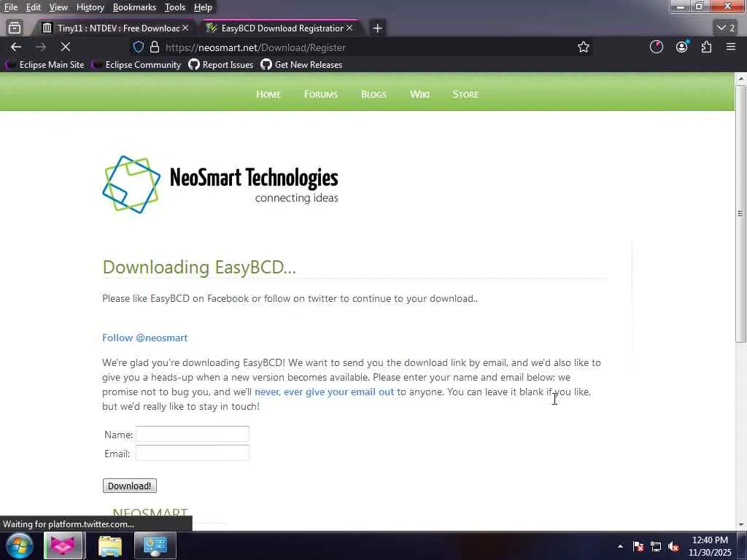The image size is (747, 560).
Task: Focus the Email input field
Action: (193, 453)
